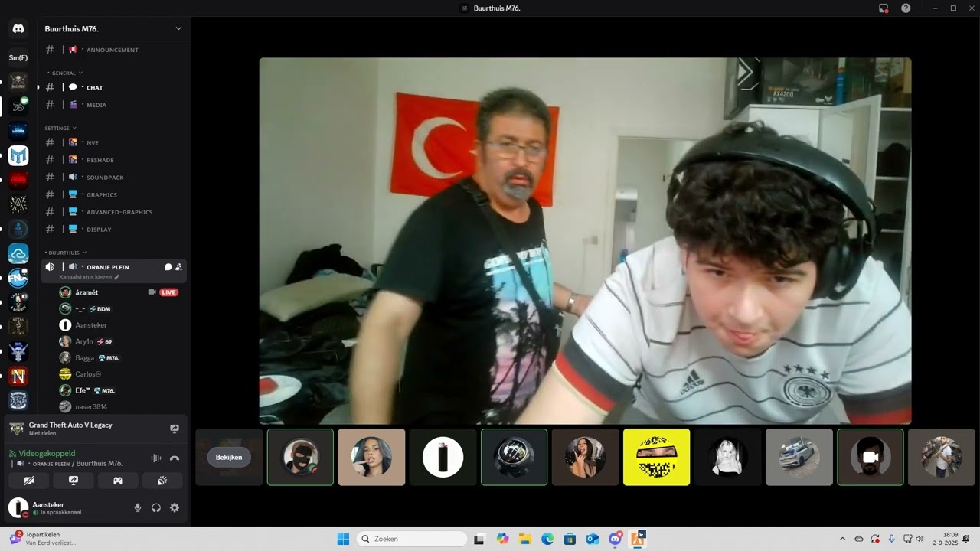Image resolution: width=980 pixels, height=551 pixels.
Task: Open the FNX server icon
Action: coord(18,278)
